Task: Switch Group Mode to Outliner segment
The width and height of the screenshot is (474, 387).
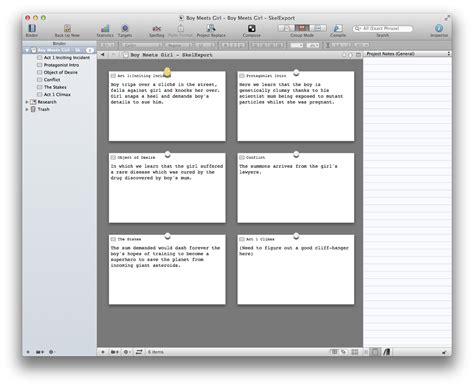Action: (x=318, y=28)
